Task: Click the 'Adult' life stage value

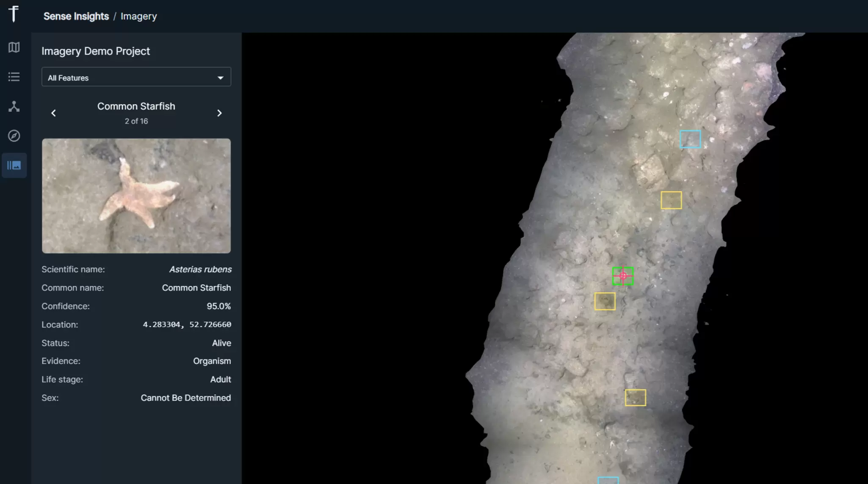Action: tap(221, 379)
